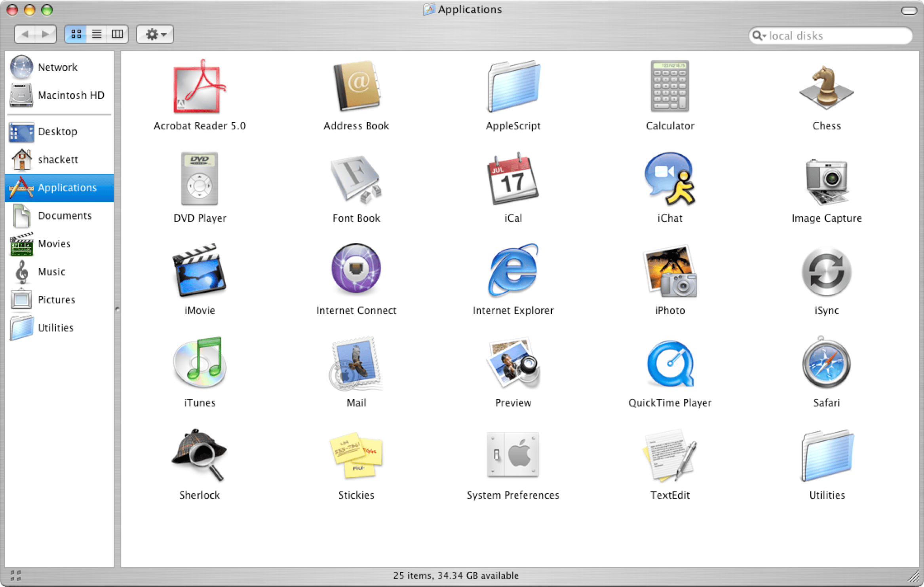The image size is (924, 587).
Task: Go back with the left arrow button
Action: coord(25,34)
